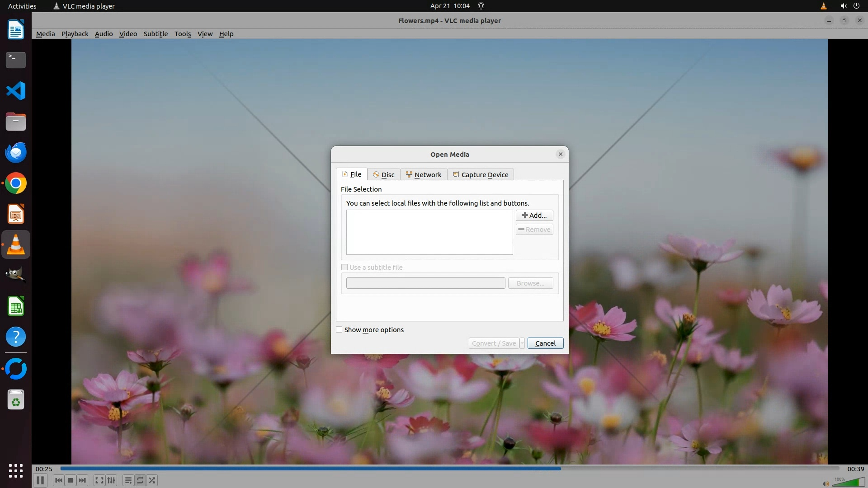Open the Tools menu

[x=183, y=34]
